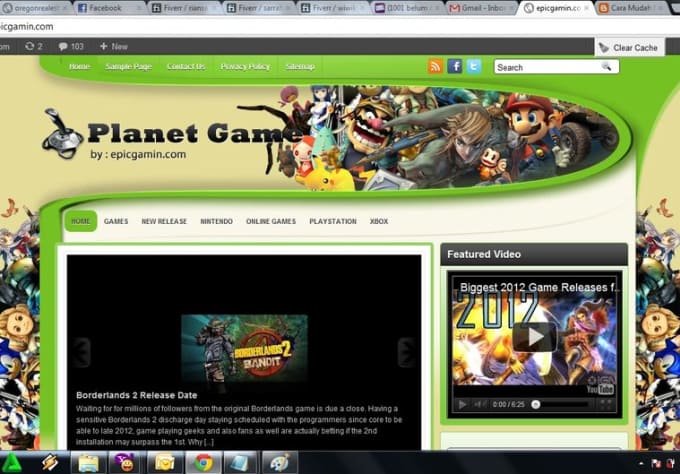This screenshot has height=474, width=680.
Task: Open the Winamp lightning taskbar icon
Action: tap(50, 463)
